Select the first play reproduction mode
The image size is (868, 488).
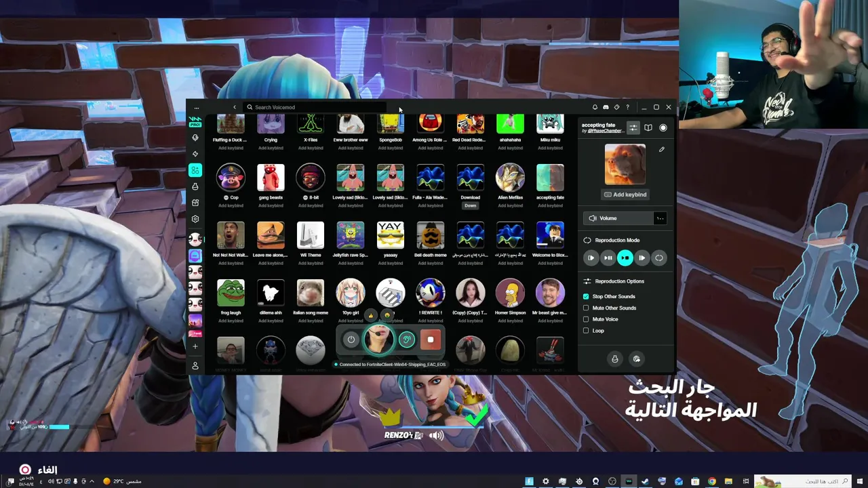(591, 258)
